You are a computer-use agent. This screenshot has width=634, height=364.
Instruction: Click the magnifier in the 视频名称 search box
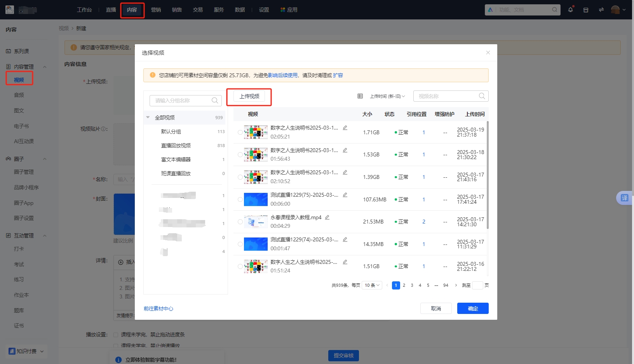[482, 96]
